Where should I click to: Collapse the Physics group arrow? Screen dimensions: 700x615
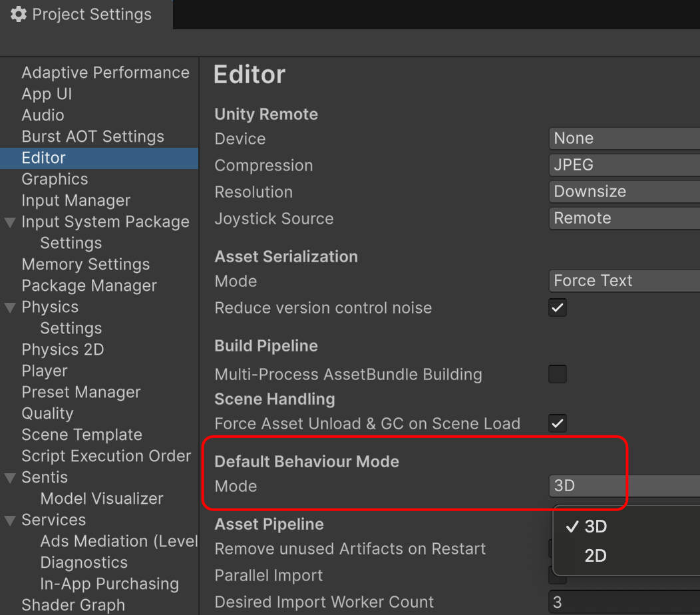(x=10, y=307)
